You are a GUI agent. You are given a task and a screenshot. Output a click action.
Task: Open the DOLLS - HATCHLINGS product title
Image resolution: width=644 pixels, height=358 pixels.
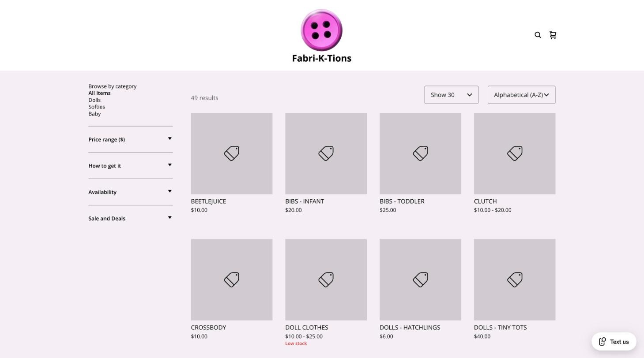point(410,328)
